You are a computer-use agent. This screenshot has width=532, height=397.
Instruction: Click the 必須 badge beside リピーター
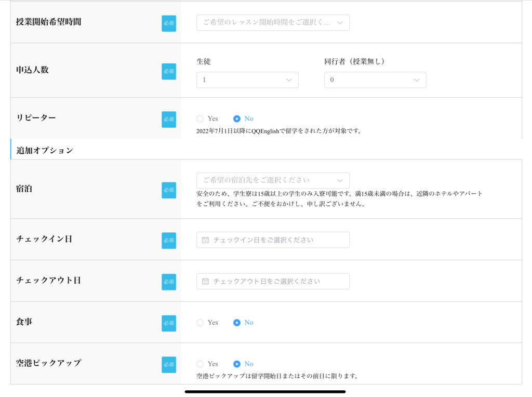169,120
